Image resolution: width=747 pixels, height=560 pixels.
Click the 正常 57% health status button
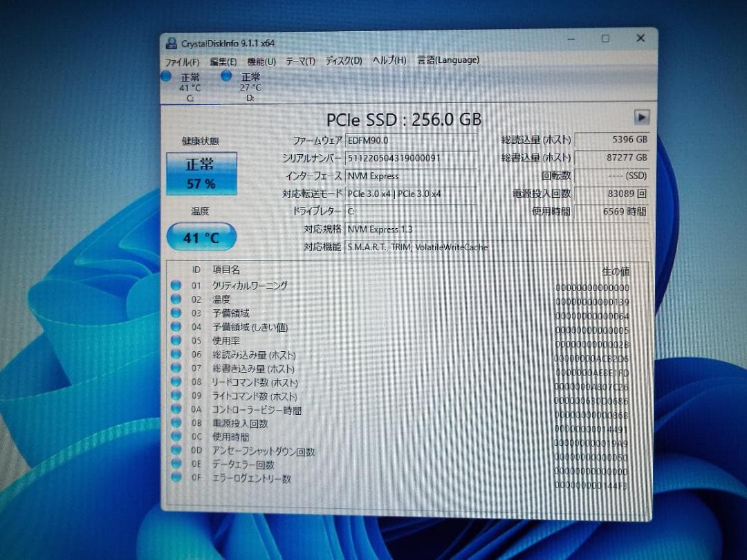(201, 171)
